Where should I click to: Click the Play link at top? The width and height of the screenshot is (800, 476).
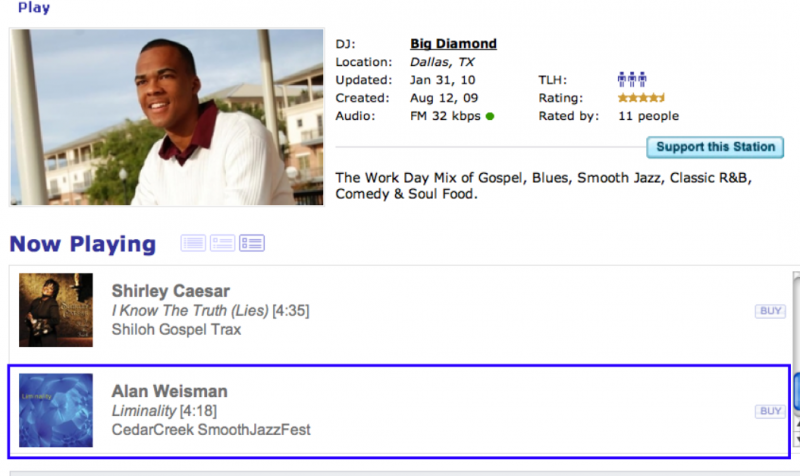click(34, 7)
